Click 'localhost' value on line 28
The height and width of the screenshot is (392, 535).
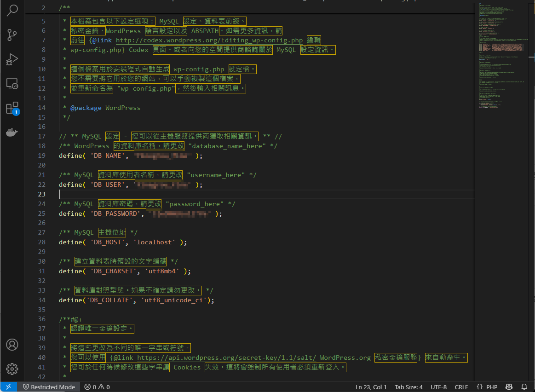pyautogui.click(x=154, y=242)
